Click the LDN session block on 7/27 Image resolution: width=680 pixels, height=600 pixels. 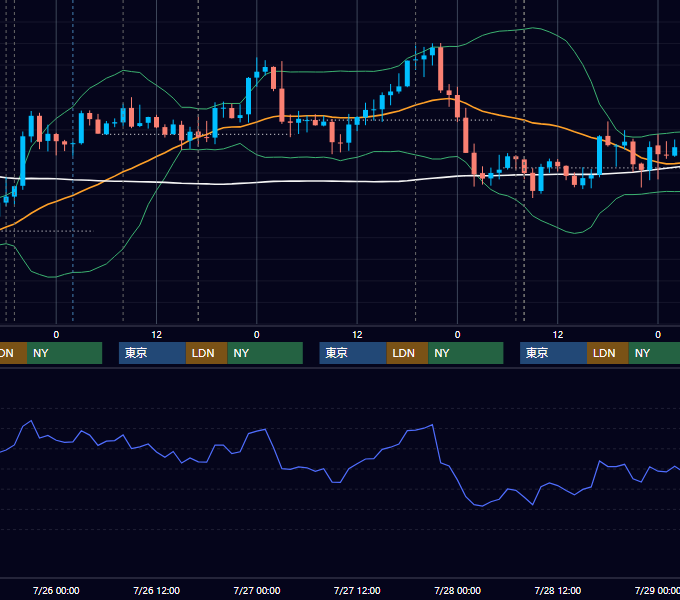(407, 353)
